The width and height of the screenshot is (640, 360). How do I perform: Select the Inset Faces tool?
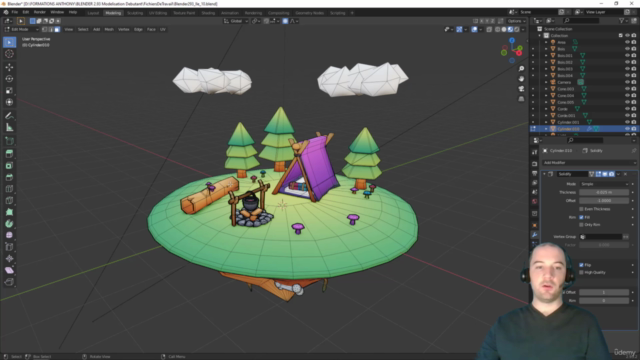pyautogui.click(x=9, y=166)
